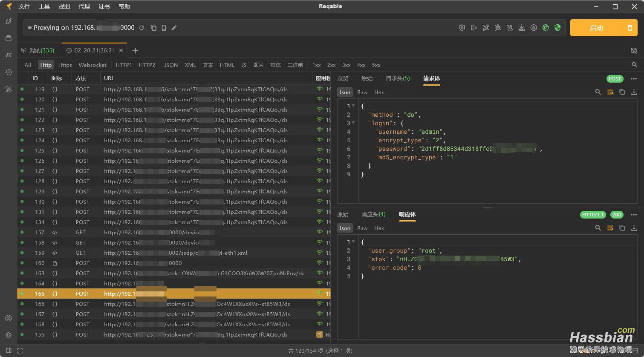The image size is (644, 357).
Task: Click the green shield certificate icon
Action: [557, 28]
